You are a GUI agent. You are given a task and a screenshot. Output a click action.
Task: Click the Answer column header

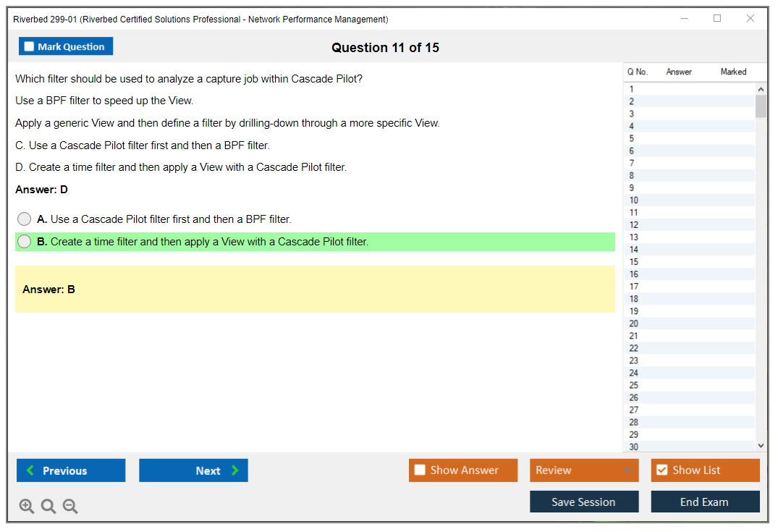point(679,72)
